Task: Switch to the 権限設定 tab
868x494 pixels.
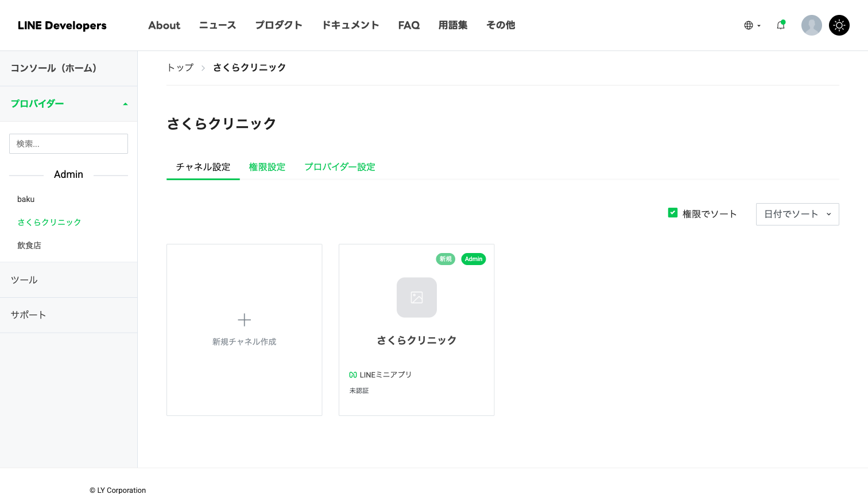Action: [267, 167]
